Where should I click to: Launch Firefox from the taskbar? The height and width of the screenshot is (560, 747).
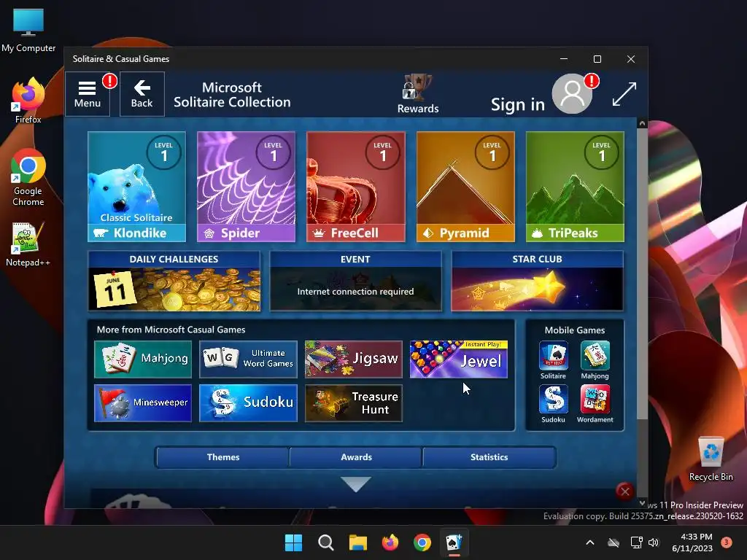390,542
